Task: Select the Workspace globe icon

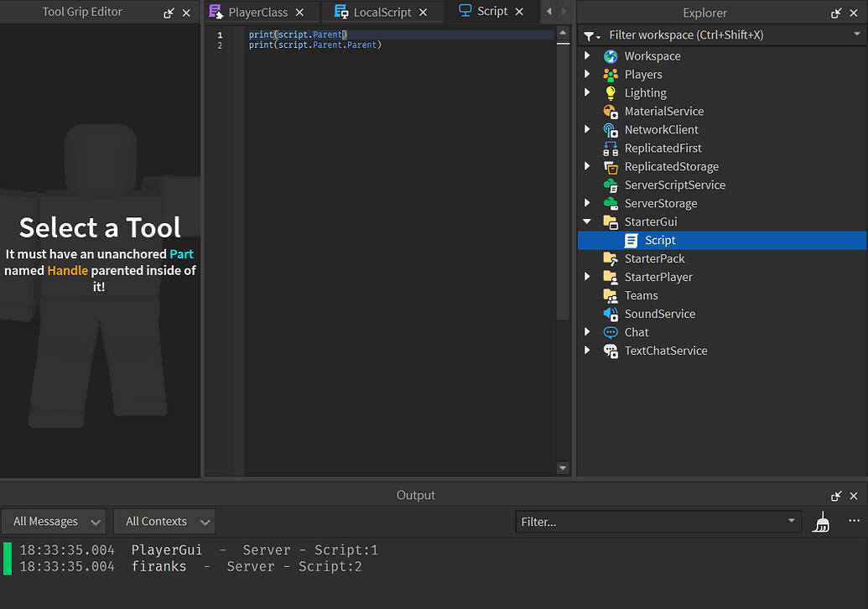Action: point(610,55)
